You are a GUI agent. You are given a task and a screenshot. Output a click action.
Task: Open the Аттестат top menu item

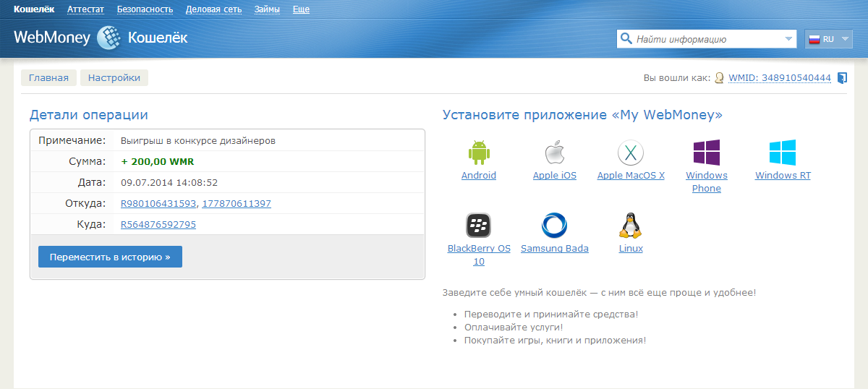[85, 9]
